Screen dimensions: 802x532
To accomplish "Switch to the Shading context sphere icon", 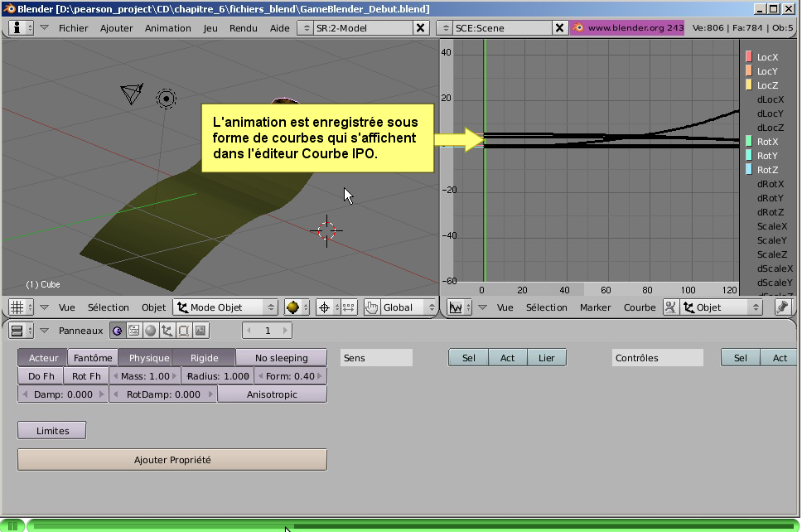I will point(150,331).
